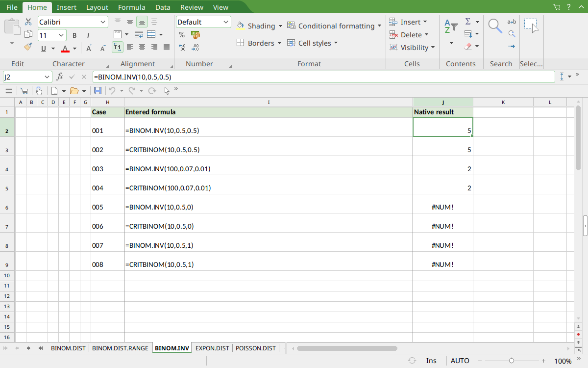Toggle Justified horizontal alignment
588x368 pixels.
click(x=167, y=47)
